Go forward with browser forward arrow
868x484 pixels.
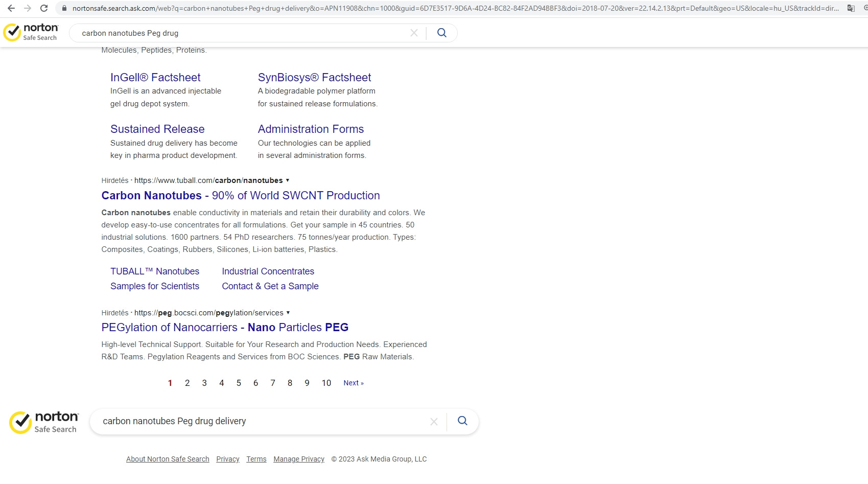[28, 8]
